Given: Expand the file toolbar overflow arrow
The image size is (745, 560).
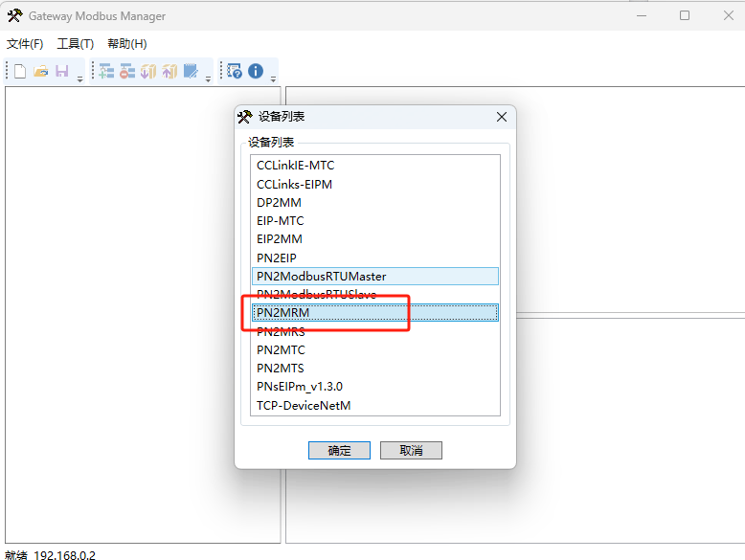Looking at the screenshot, I should (79, 79).
